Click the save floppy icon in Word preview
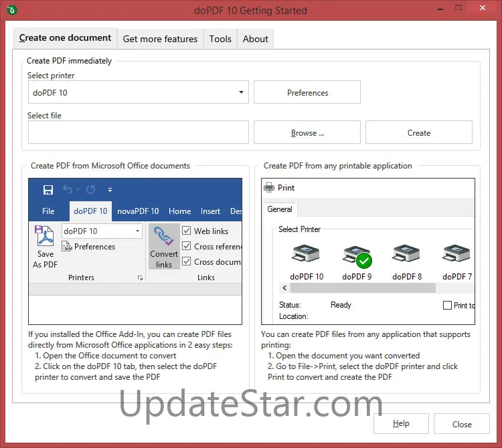This screenshot has height=448, width=502. click(x=48, y=190)
